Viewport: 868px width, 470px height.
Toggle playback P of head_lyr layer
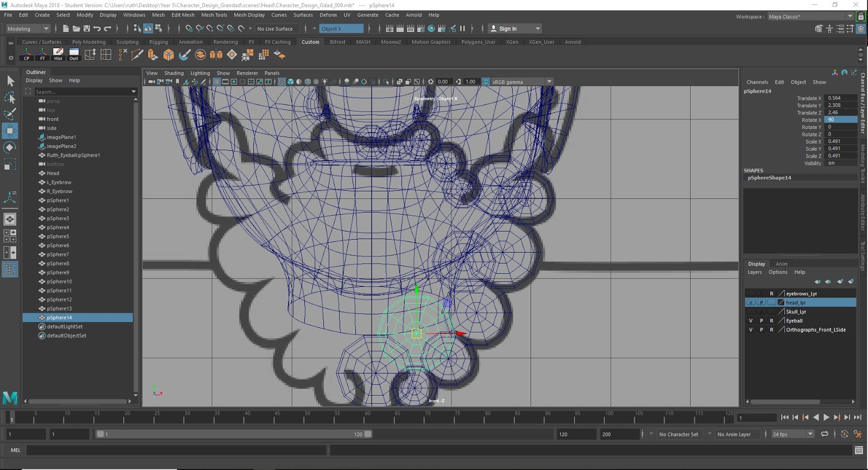761,302
